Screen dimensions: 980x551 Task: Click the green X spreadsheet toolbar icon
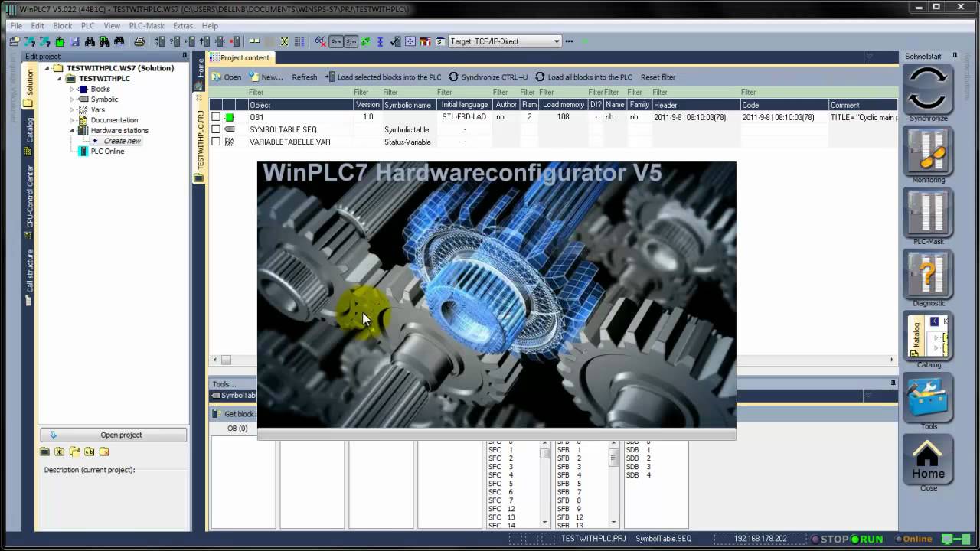(x=284, y=41)
